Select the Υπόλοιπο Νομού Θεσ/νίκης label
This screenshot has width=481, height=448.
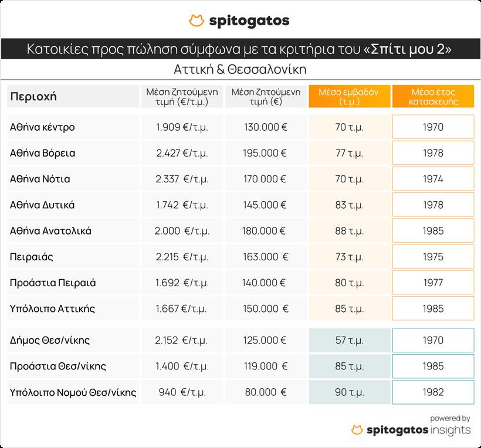point(73,392)
